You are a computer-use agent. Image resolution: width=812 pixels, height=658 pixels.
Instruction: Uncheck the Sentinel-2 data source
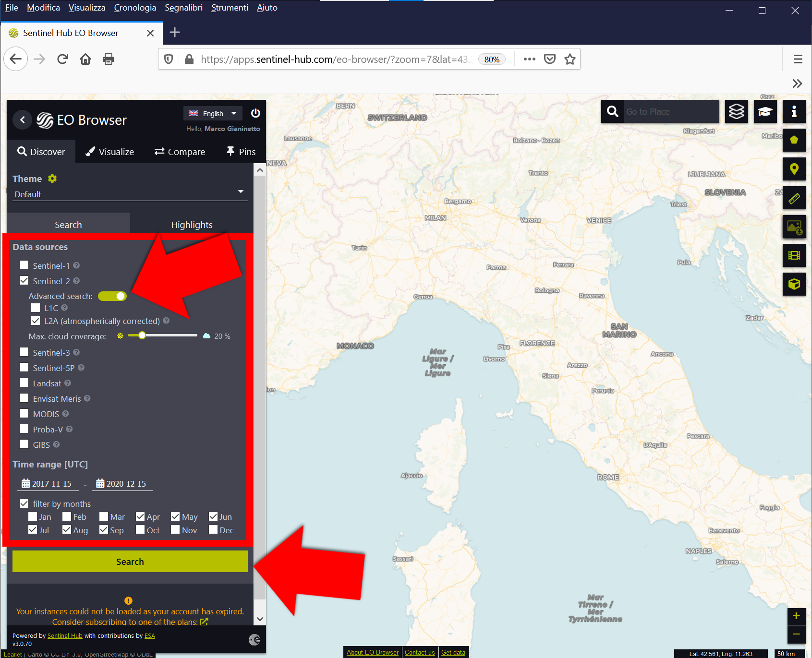pyautogui.click(x=24, y=280)
